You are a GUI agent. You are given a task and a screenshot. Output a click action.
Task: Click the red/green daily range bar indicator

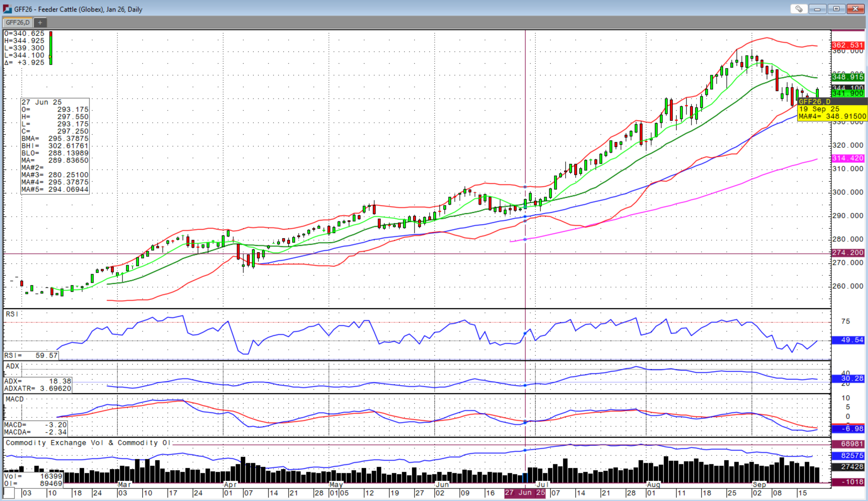click(x=51, y=48)
